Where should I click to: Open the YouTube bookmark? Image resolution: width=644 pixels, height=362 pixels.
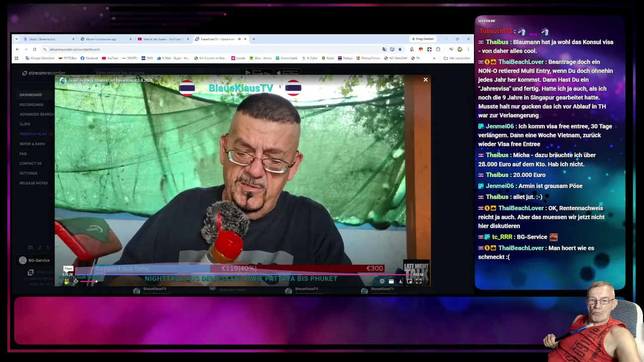[x=110, y=58]
